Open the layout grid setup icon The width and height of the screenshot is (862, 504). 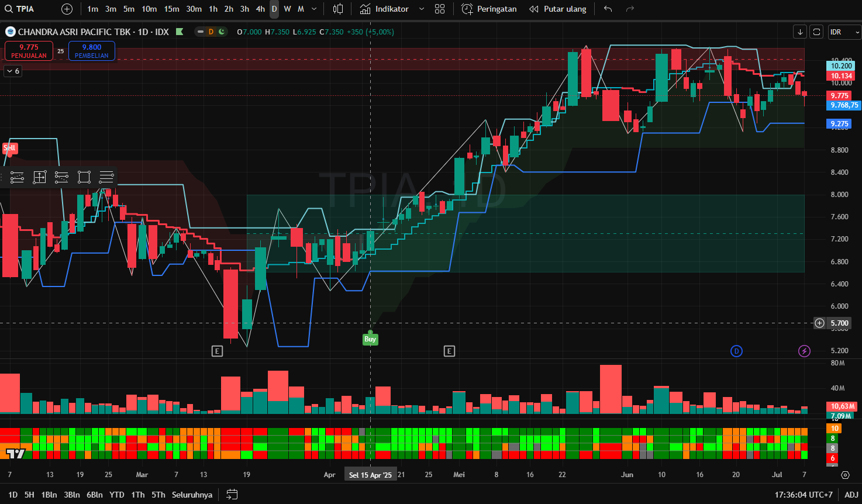click(440, 9)
